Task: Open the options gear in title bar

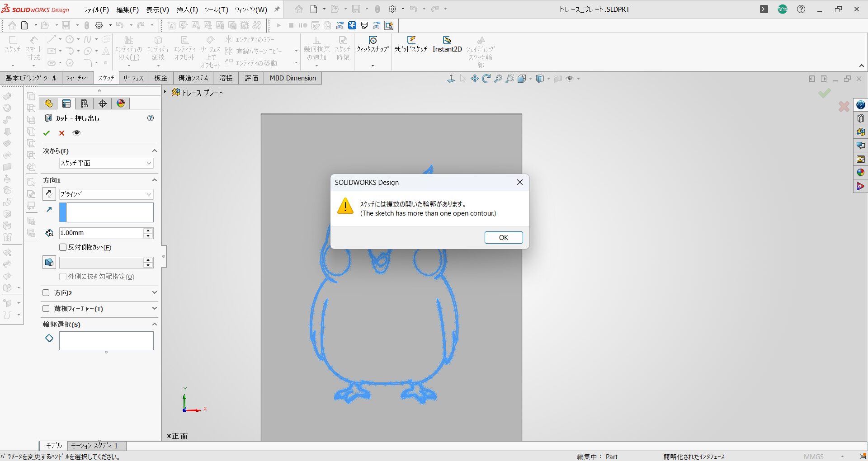Action: [x=392, y=9]
